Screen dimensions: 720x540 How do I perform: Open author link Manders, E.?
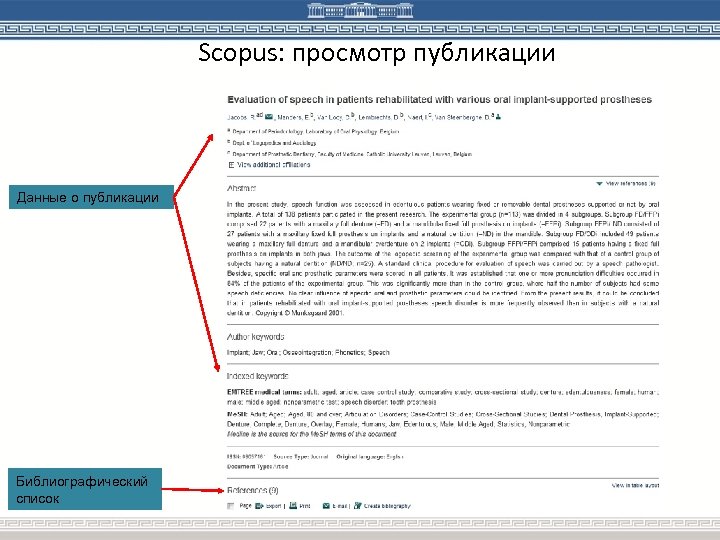(x=293, y=118)
